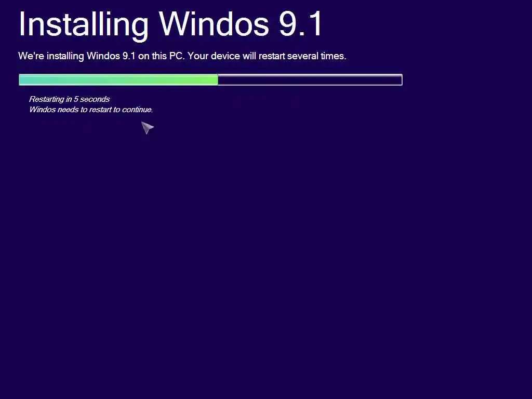Click the "9.1" version number in heading
532x399 pixels.
pos(301,24)
